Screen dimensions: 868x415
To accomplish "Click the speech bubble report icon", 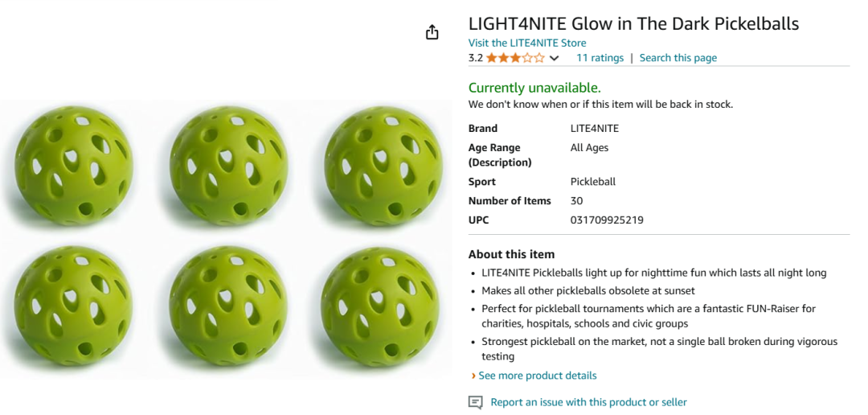I will [476, 402].
